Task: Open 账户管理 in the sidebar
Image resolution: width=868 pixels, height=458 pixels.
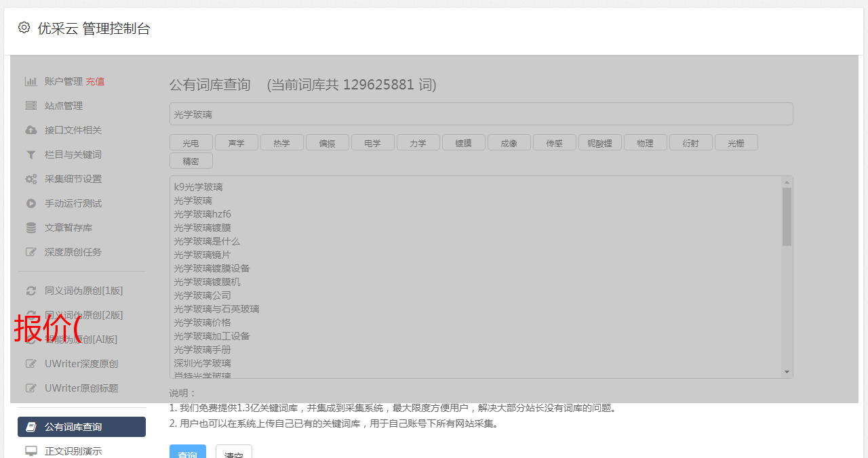Action: 64,81
